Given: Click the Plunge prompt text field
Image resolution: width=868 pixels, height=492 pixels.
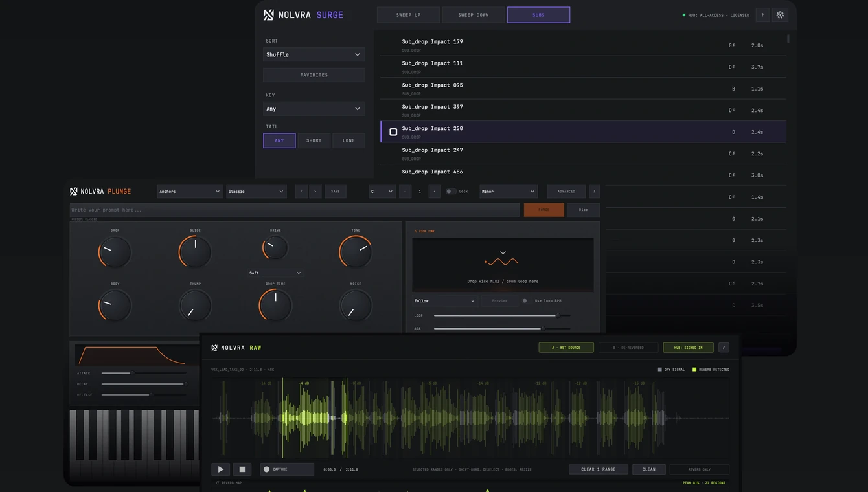Looking at the screenshot, I should [x=295, y=210].
